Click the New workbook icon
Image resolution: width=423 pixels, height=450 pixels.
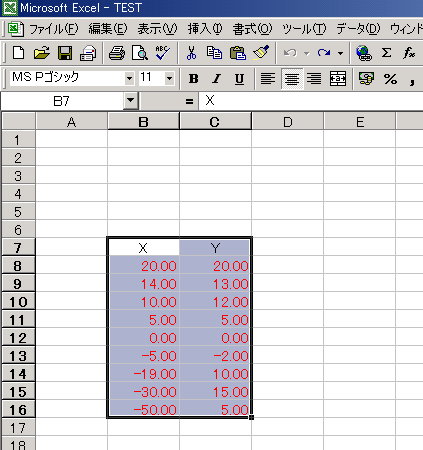18,53
